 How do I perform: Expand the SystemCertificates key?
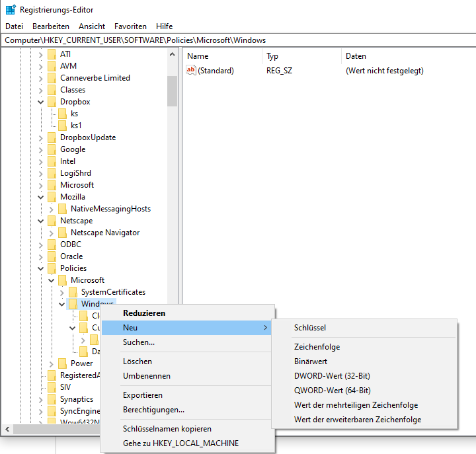[x=62, y=293]
